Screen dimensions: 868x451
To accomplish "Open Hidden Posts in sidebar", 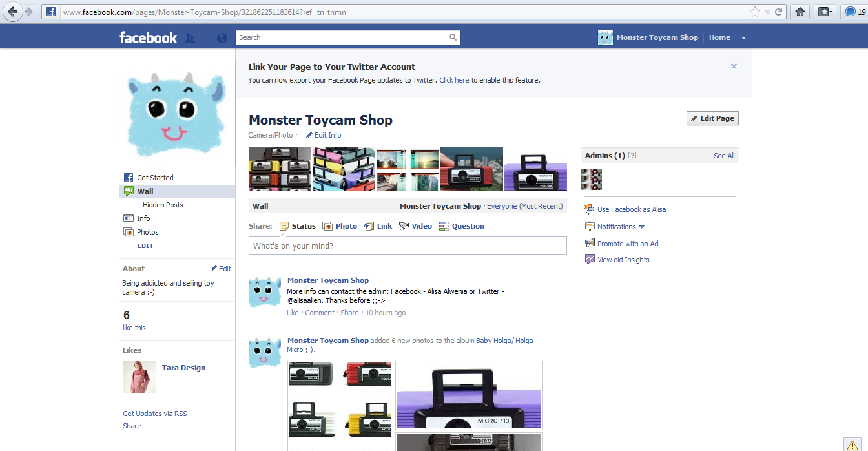I will pos(163,205).
